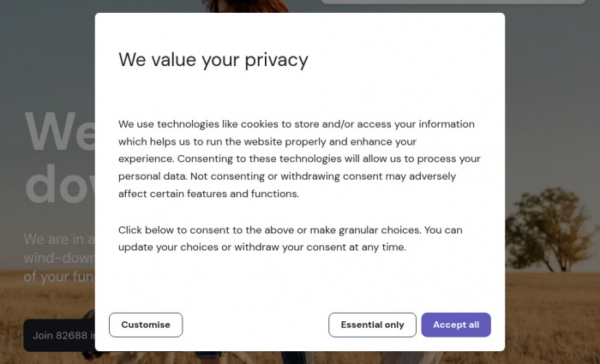
Task: Click the partially hidden Join 82688 button
Action: pos(58,336)
